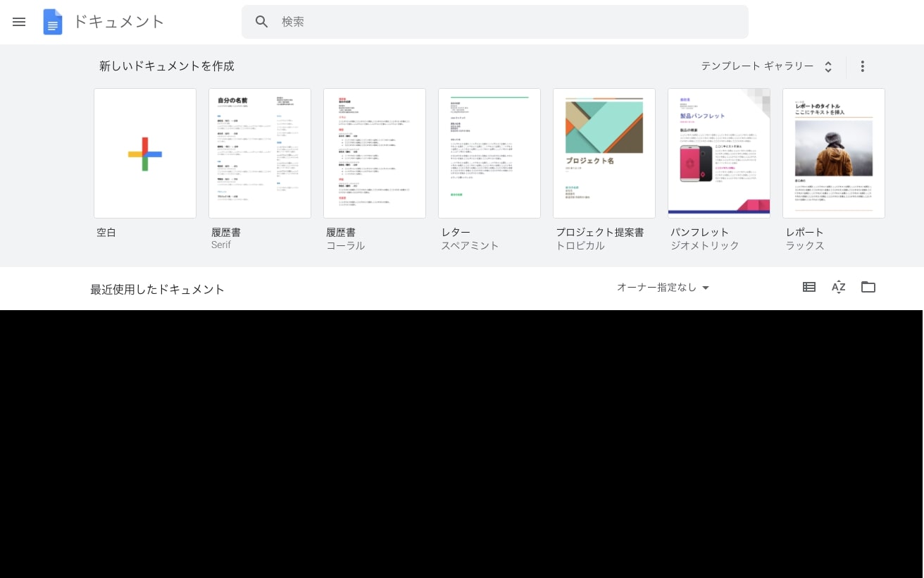Open the file picker folder icon
This screenshot has width=924, height=578.
868,287
